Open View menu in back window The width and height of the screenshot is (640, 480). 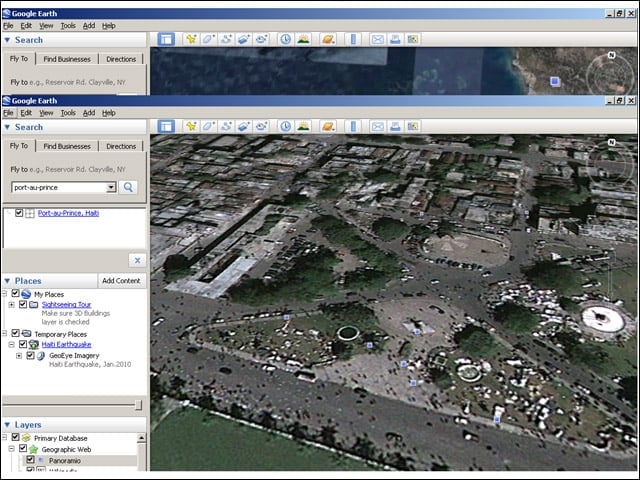pyautogui.click(x=46, y=26)
